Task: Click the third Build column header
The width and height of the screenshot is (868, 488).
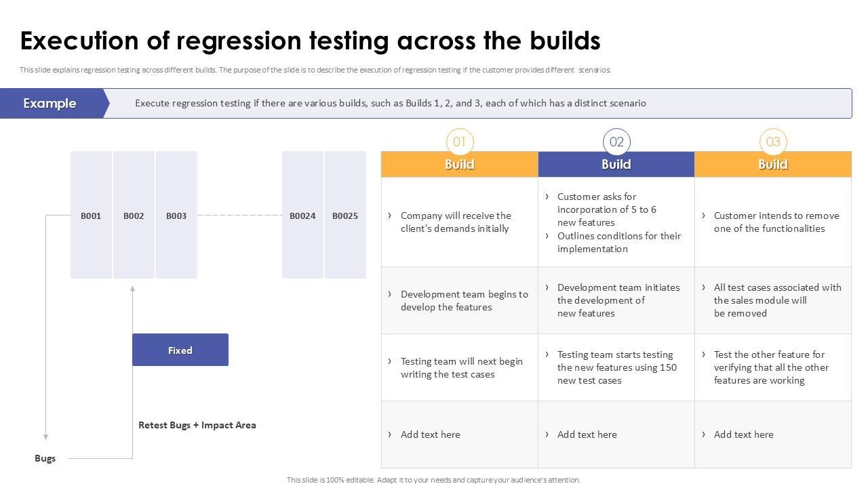Action: pos(773,164)
